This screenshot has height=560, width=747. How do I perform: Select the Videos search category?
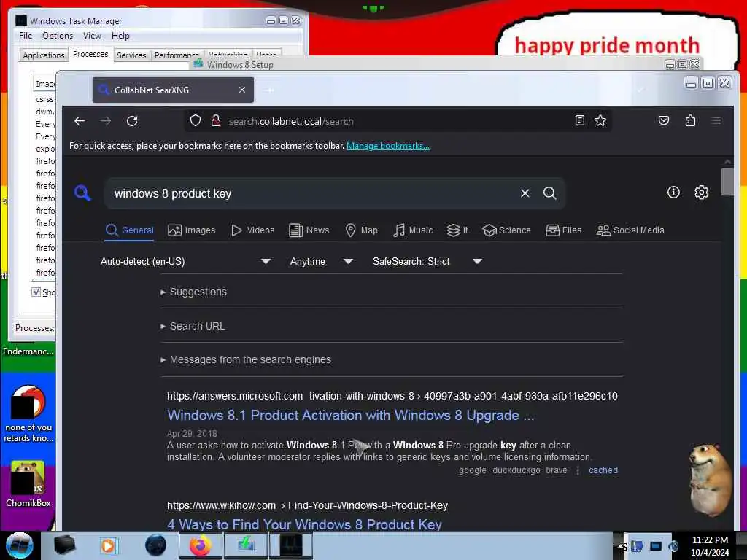click(252, 230)
